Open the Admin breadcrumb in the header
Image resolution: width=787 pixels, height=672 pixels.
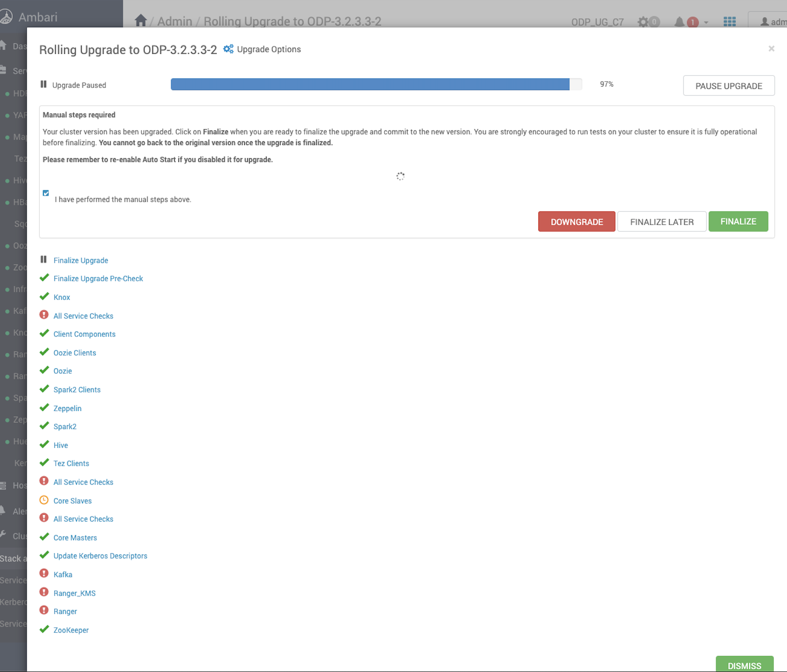(x=175, y=21)
